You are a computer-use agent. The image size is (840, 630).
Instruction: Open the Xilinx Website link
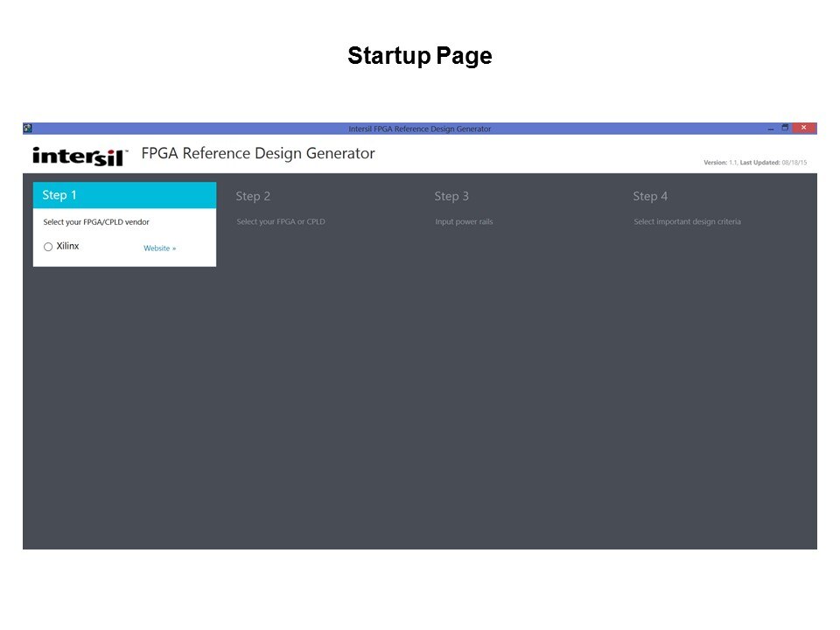point(159,248)
